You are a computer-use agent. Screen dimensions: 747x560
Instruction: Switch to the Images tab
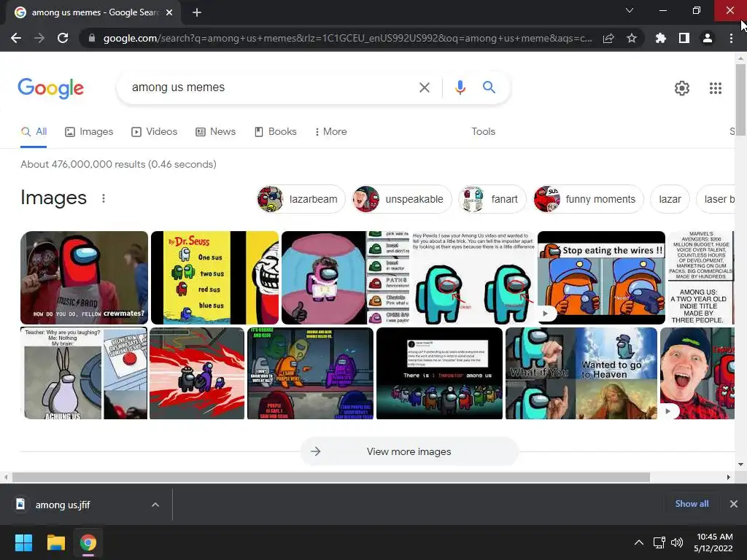click(89, 132)
